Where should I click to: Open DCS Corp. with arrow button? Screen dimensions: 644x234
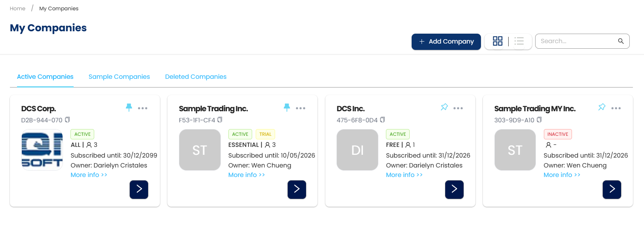tap(139, 189)
